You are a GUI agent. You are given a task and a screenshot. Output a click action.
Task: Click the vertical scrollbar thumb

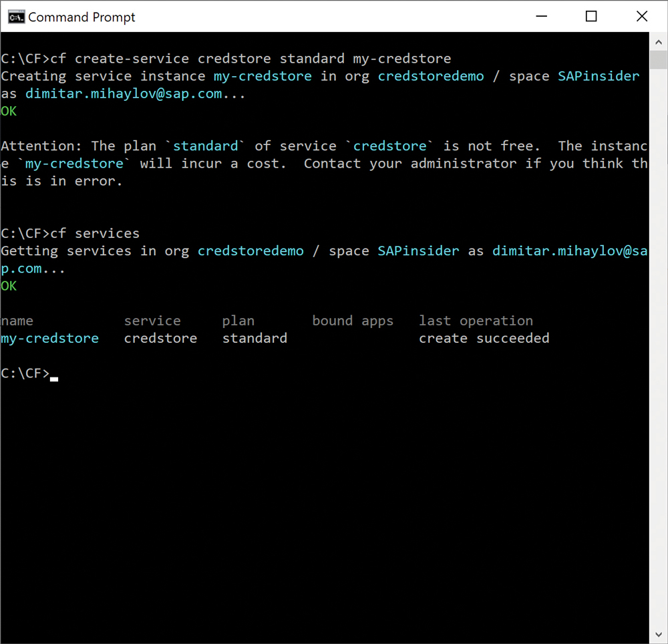(x=658, y=60)
